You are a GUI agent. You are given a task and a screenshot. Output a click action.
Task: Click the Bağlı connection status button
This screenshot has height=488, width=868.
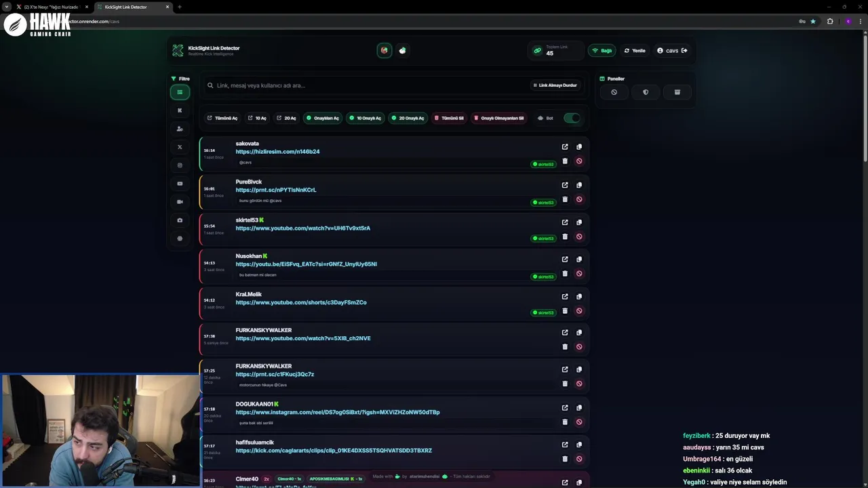pyautogui.click(x=601, y=50)
